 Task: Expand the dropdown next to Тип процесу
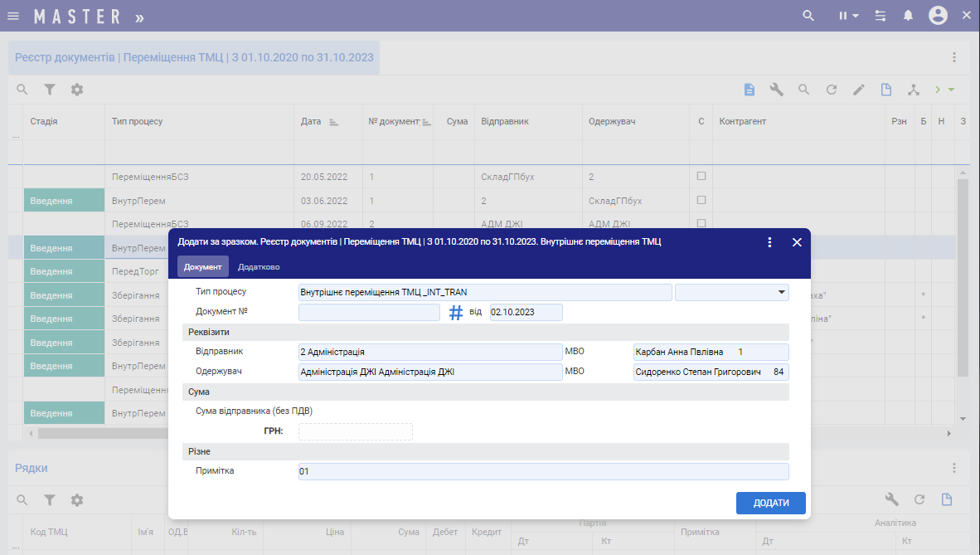click(781, 292)
